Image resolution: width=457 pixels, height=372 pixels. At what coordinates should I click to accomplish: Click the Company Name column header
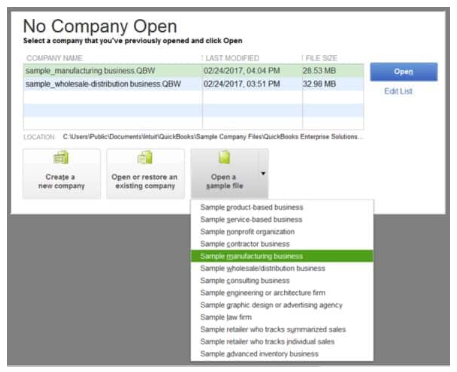54,58
